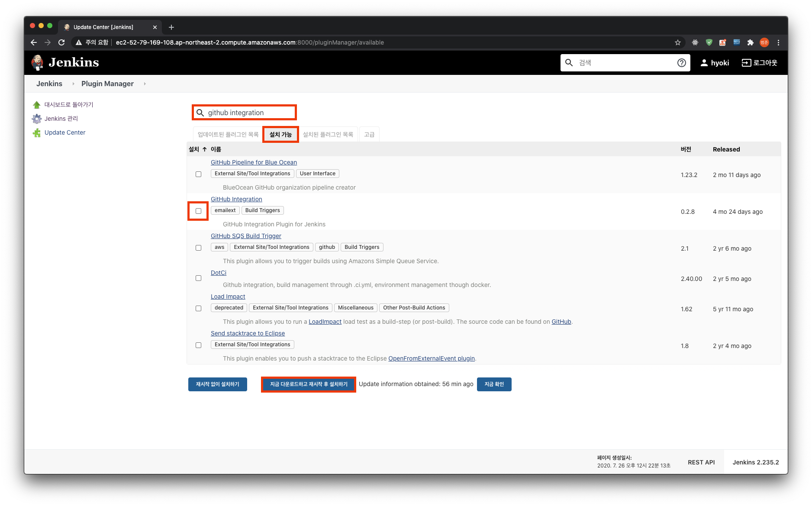The height and width of the screenshot is (506, 812).
Task: Reload the page with the refresh icon
Action: coord(61,42)
